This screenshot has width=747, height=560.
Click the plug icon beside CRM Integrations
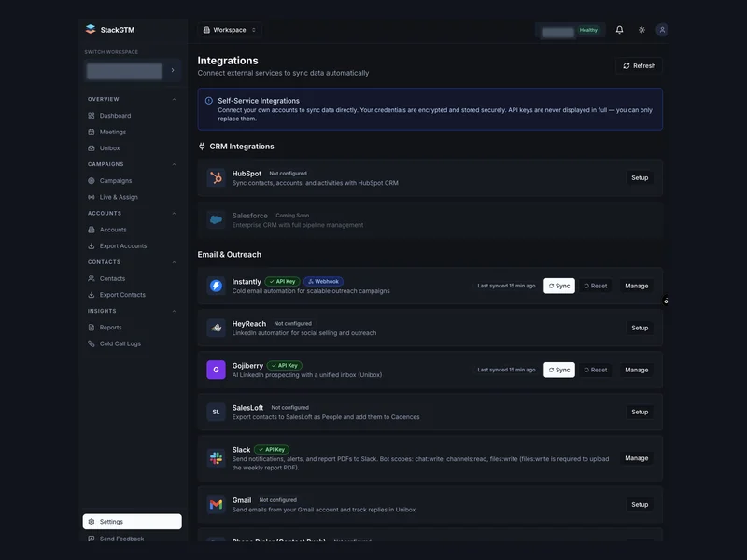point(202,147)
